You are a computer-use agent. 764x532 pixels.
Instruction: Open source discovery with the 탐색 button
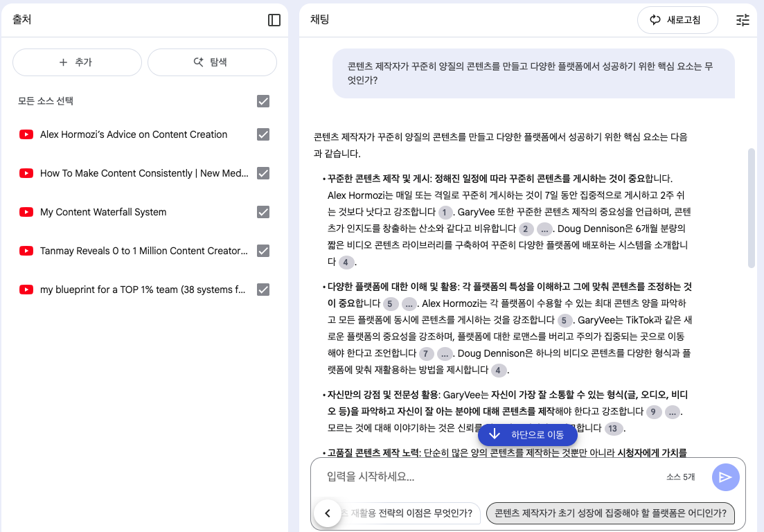[212, 62]
